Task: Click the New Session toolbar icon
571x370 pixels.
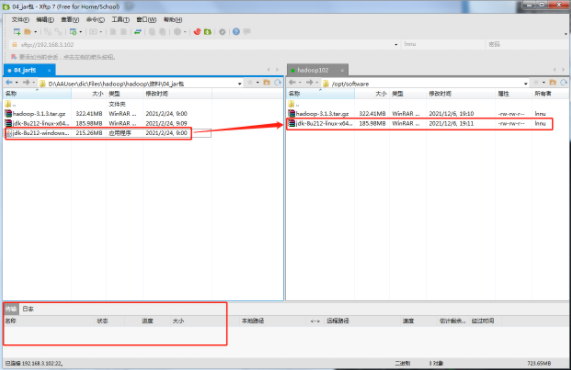Action: (17, 32)
